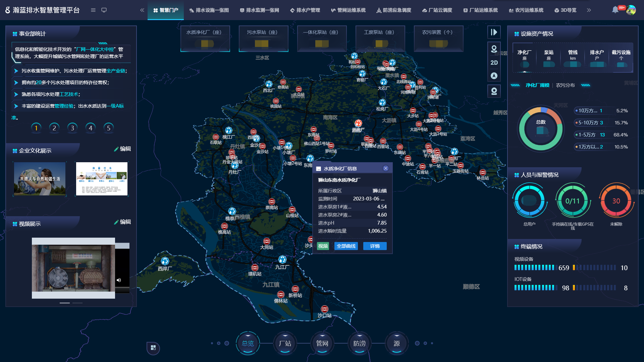Click the map location pin tool
This screenshot has height=362, width=644.
pos(494,49)
